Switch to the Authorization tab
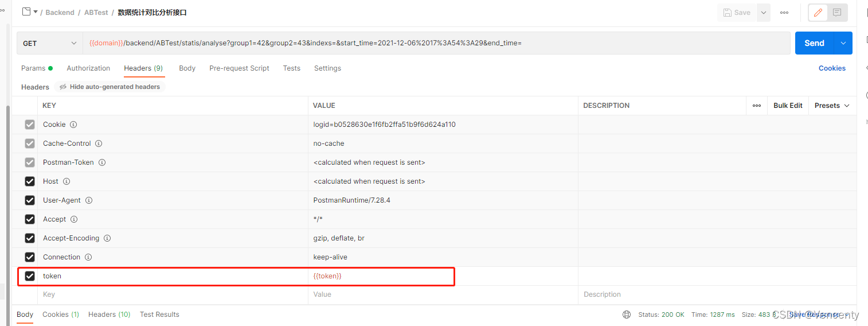This screenshot has height=326, width=868. coord(88,68)
